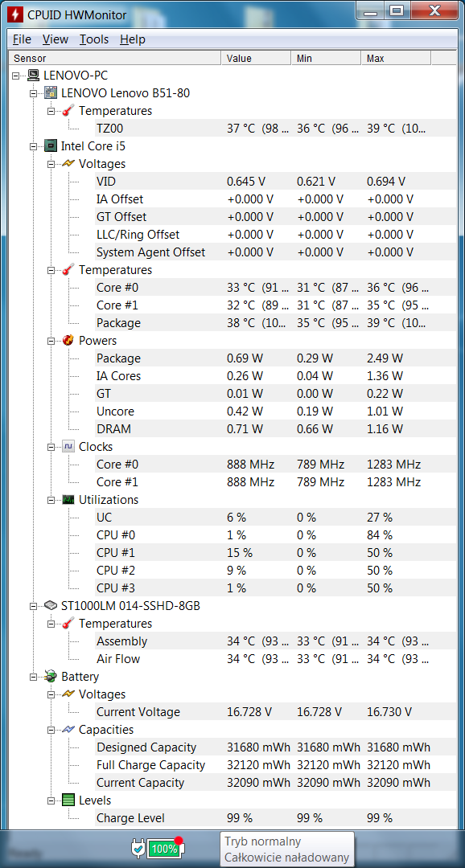Image resolution: width=465 pixels, height=868 pixels.
Task: Click the 1283 MHz max value for Core #1 clock
Action: (393, 482)
